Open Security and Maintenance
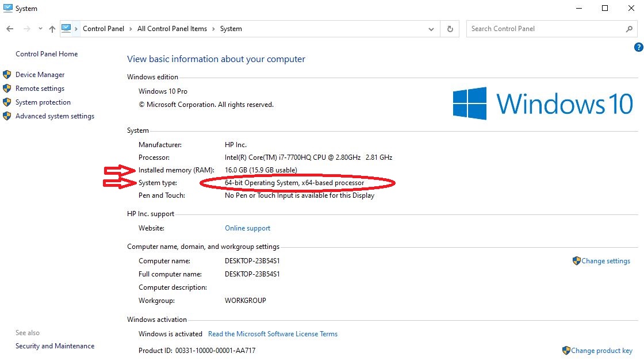This screenshot has width=644, height=361. pos(55,345)
